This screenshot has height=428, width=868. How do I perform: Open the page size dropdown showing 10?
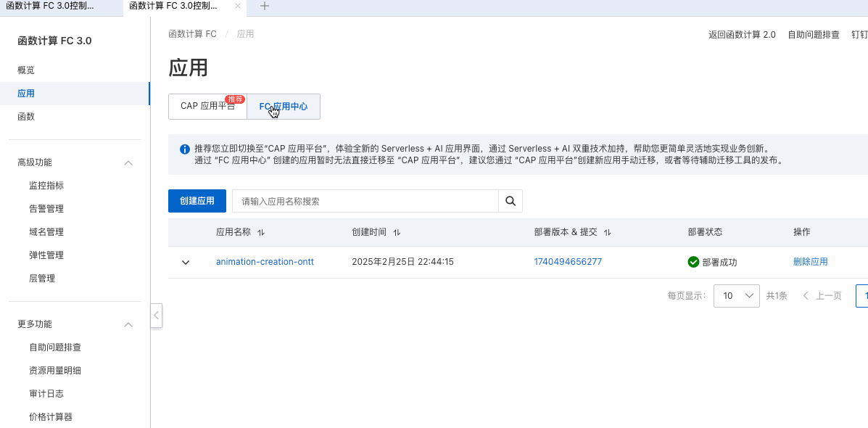point(736,296)
